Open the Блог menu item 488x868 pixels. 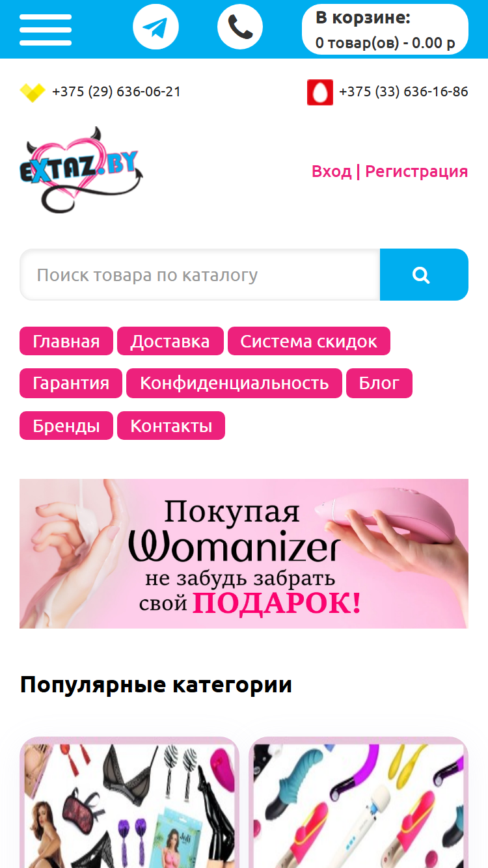379,383
